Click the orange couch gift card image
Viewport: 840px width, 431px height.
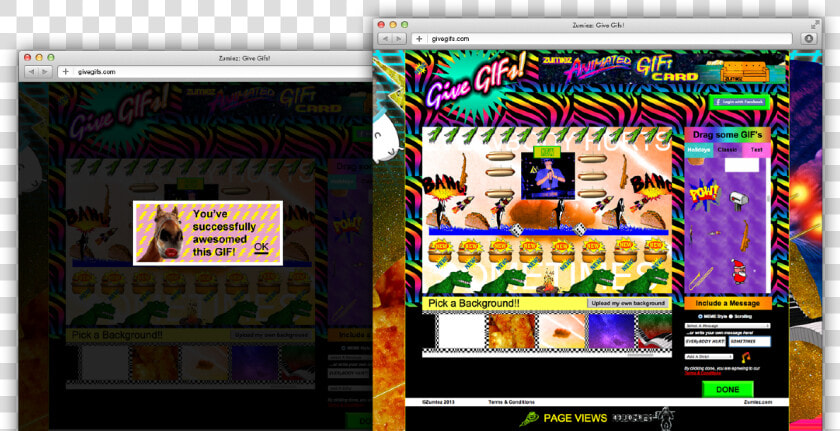(x=743, y=71)
